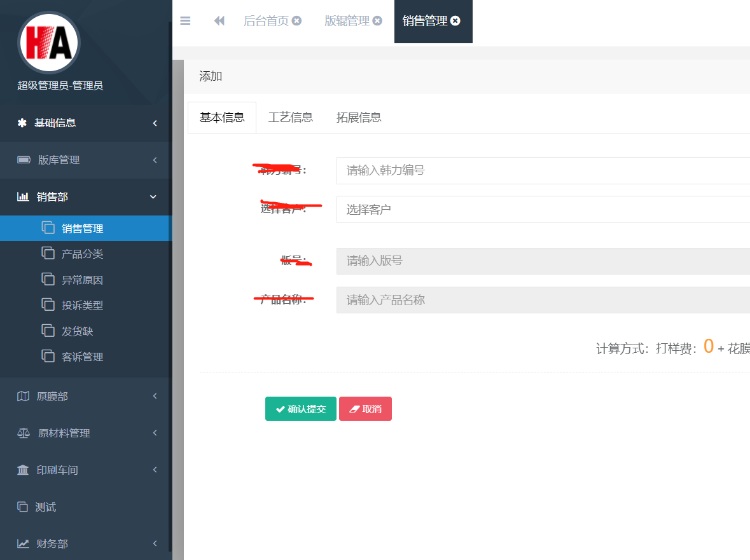750x560 pixels.
Task: Click the 印刷车间 building icon
Action: click(x=24, y=470)
